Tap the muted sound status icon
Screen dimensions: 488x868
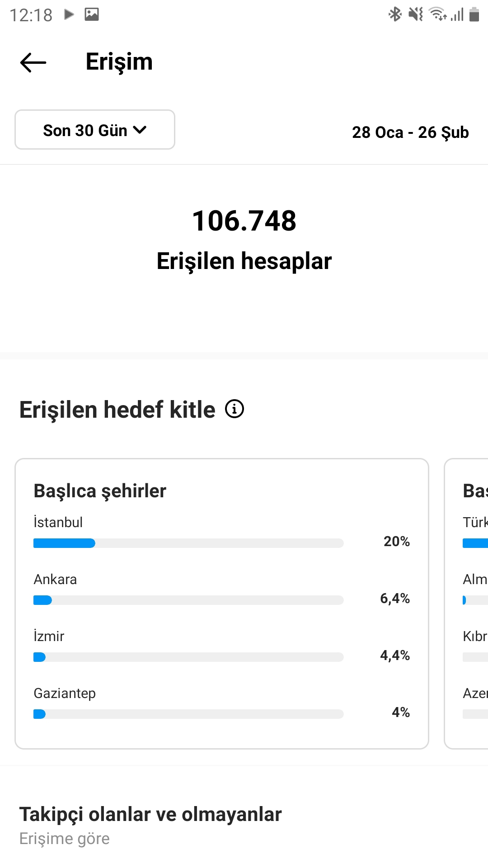(416, 14)
